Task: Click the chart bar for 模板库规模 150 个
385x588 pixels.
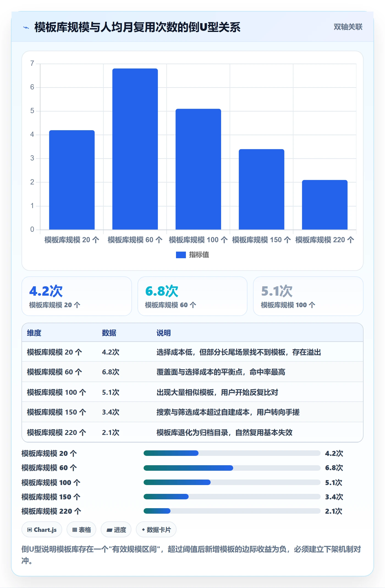Action: [x=262, y=189]
